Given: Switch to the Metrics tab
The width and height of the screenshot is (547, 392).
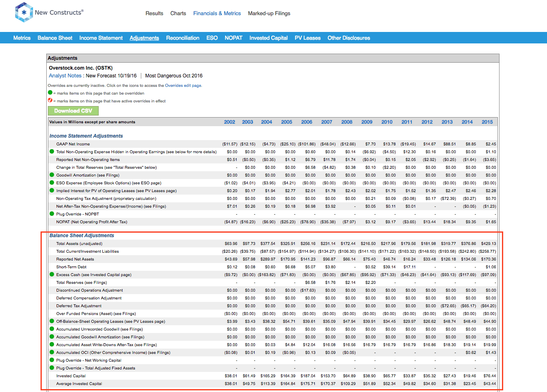Looking at the screenshot, I should [x=22, y=38].
